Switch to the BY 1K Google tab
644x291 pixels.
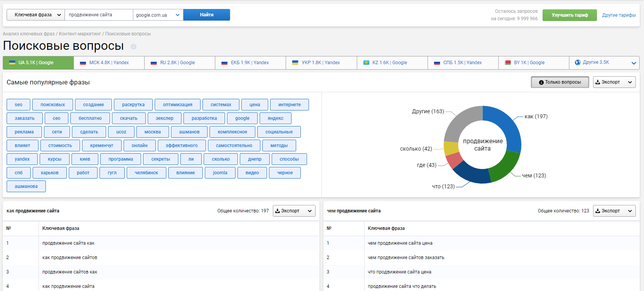coord(533,63)
